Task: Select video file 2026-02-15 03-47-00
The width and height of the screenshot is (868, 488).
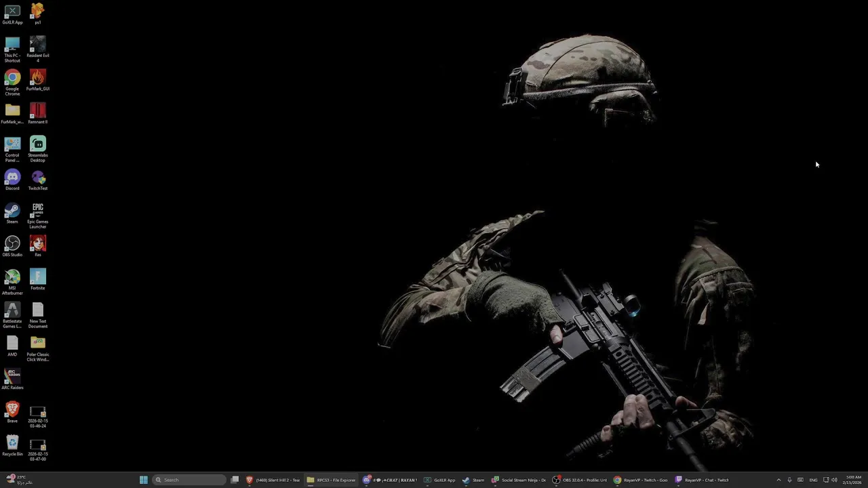Action: tap(38, 450)
